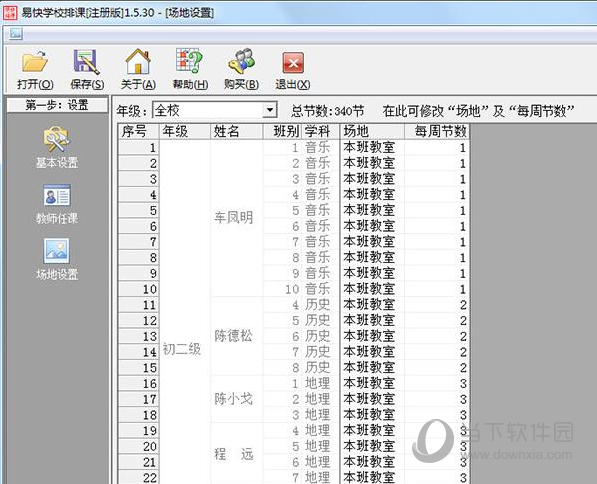Click class number cell in row 7
The height and width of the screenshot is (484, 597).
[x=282, y=242]
